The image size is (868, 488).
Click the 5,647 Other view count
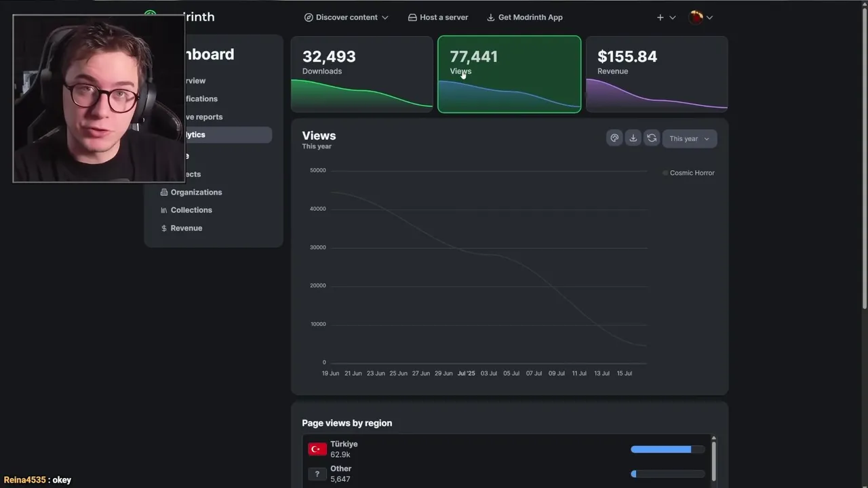point(340,479)
